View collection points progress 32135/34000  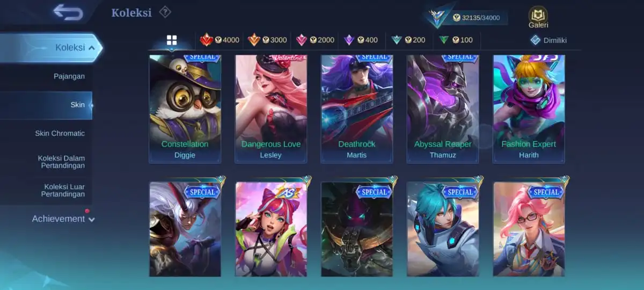475,18
